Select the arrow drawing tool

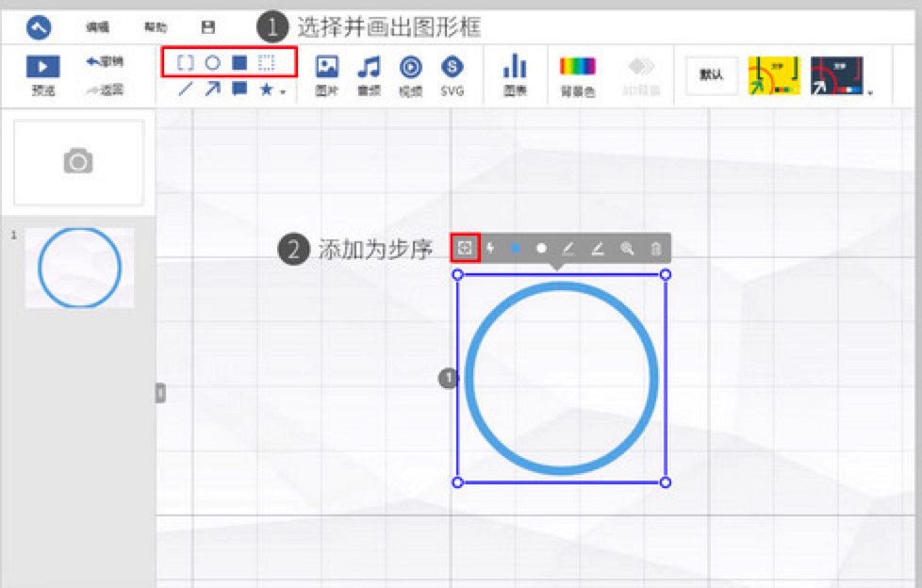(212, 89)
